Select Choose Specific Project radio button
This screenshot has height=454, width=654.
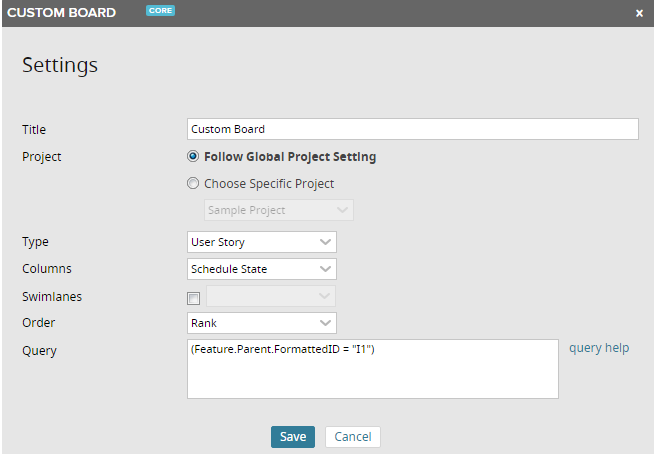pos(193,184)
